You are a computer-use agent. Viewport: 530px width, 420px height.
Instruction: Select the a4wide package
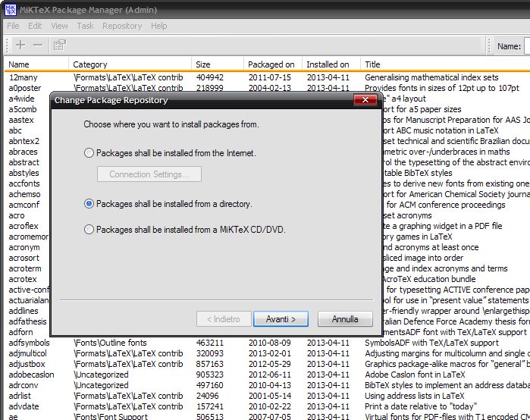click(21, 99)
